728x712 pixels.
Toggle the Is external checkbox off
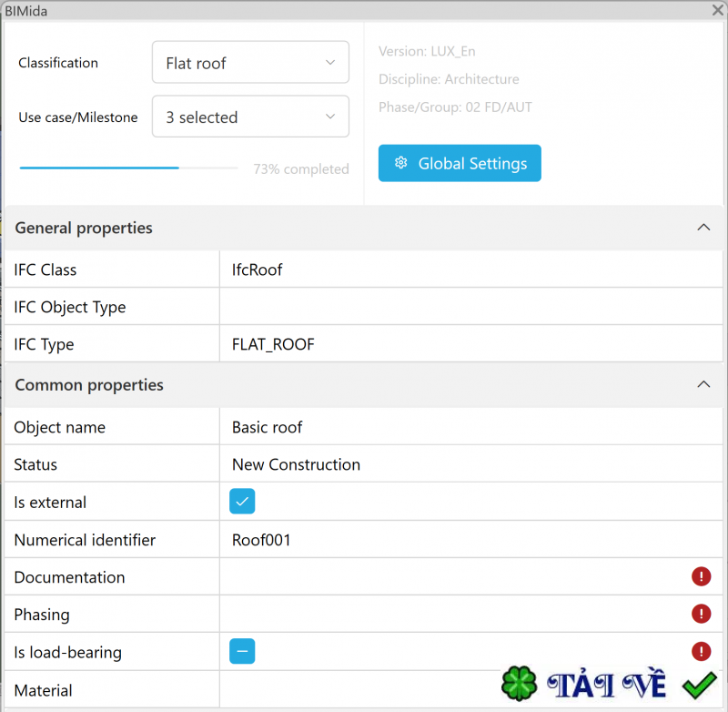pos(241,501)
